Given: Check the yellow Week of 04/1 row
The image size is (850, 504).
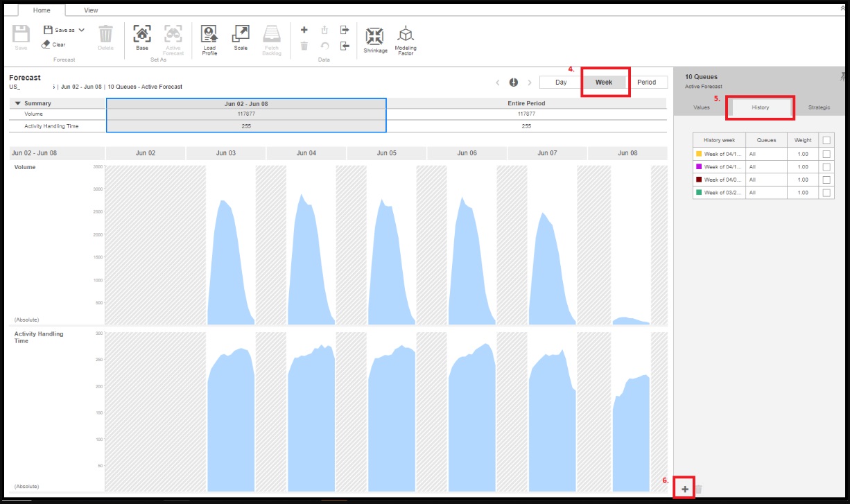Looking at the screenshot, I should point(826,154).
